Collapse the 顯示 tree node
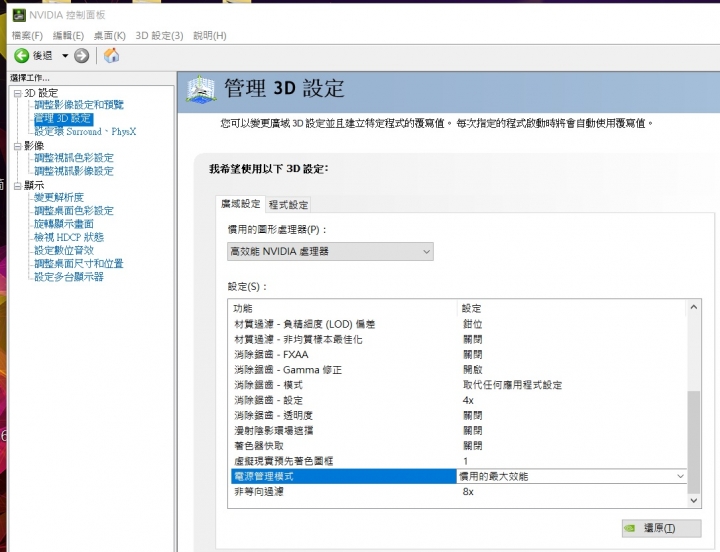 (17, 186)
